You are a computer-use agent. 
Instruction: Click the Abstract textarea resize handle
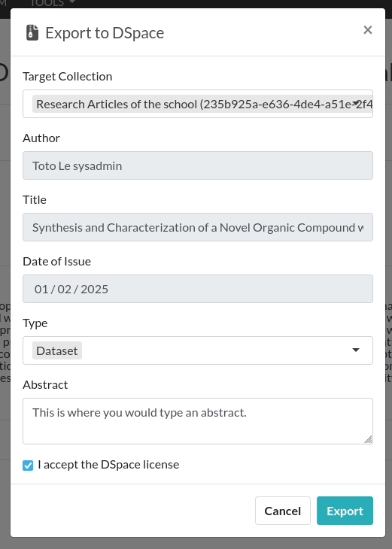click(x=368, y=439)
